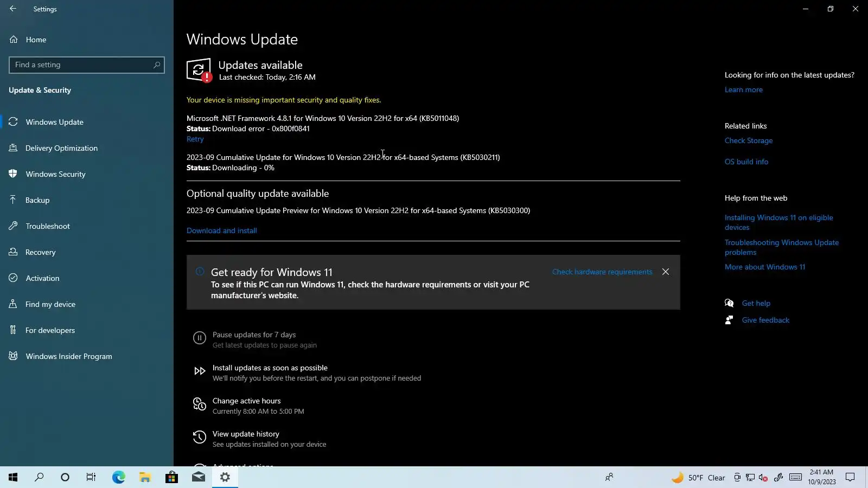Click Get help link
Viewport: 868px width, 488px height.
click(x=756, y=303)
